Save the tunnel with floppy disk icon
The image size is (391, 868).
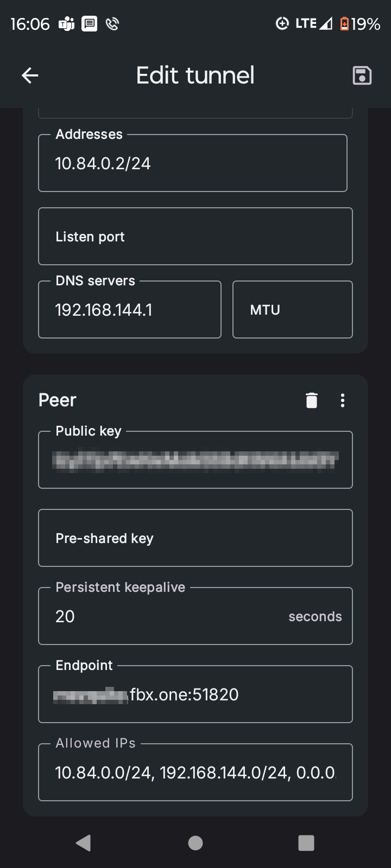(x=362, y=75)
